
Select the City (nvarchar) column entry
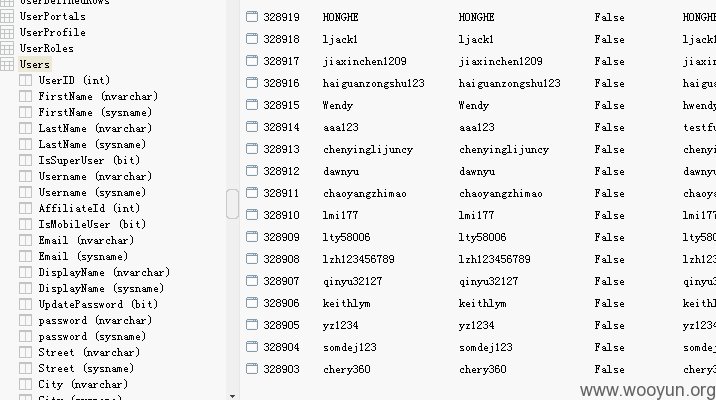83,384
